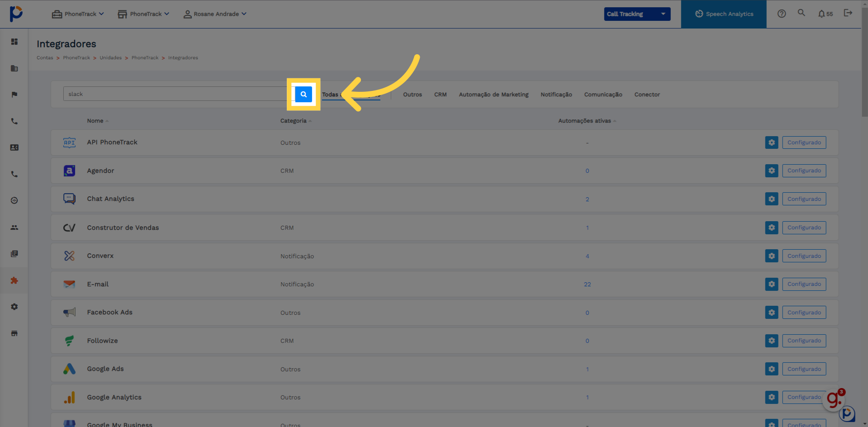Open the users group sidebar icon

pos(14,228)
